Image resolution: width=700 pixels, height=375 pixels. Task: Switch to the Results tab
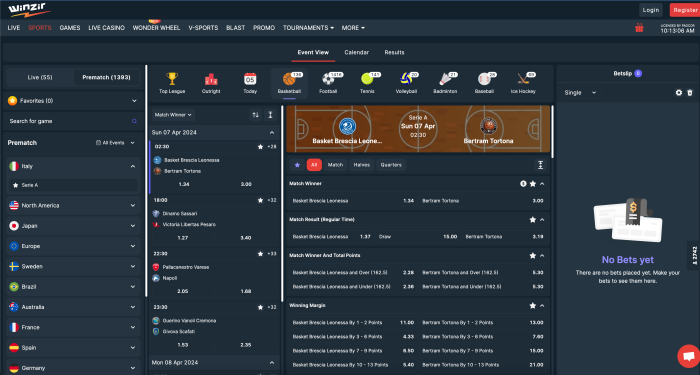click(394, 52)
